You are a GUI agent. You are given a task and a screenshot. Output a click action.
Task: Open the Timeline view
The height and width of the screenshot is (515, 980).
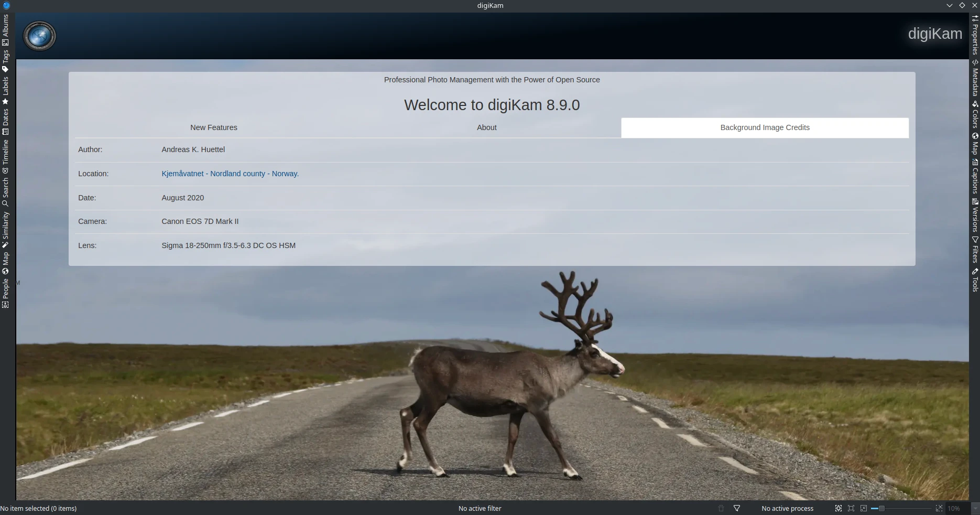[x=5, y=152]
